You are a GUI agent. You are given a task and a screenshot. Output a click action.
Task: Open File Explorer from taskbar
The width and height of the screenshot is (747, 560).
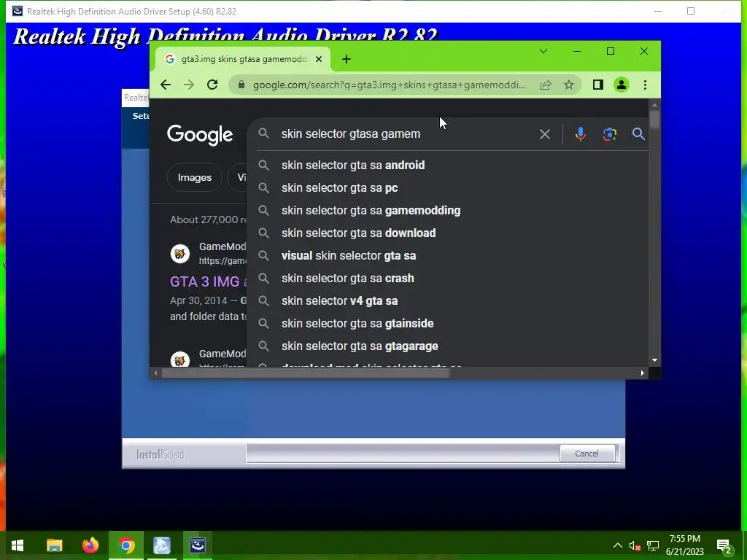(54, 545)
